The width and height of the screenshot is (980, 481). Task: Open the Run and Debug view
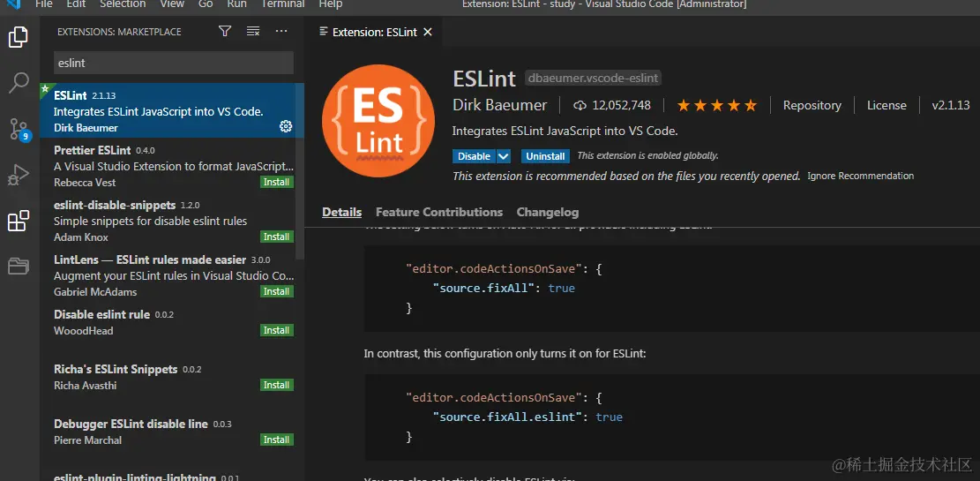pyautogui.click(x=19, y=175)
